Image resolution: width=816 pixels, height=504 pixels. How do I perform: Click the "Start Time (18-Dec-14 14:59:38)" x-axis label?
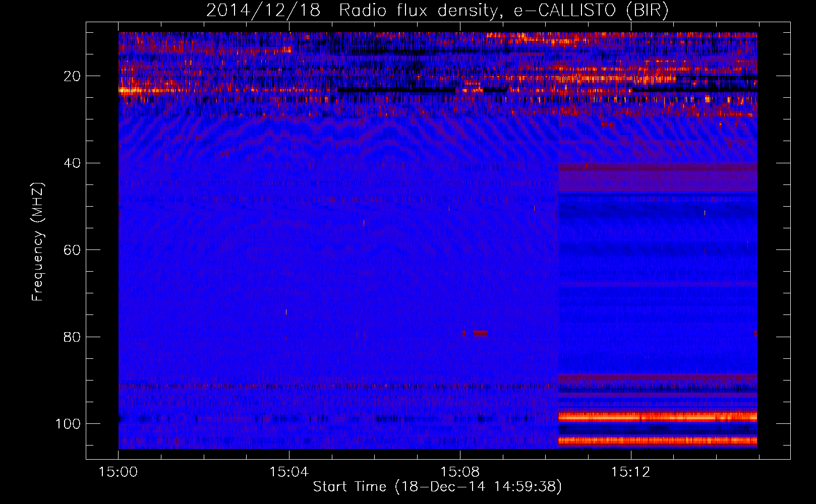click(x=437, y=487)
